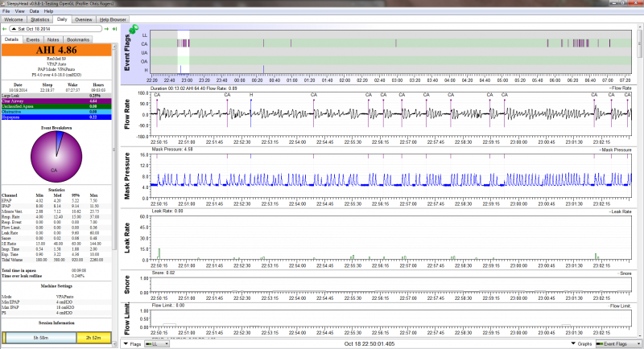Click the green pin icon on Event Flags
This screenshot has width=644, height=349.
pos(132,30)
